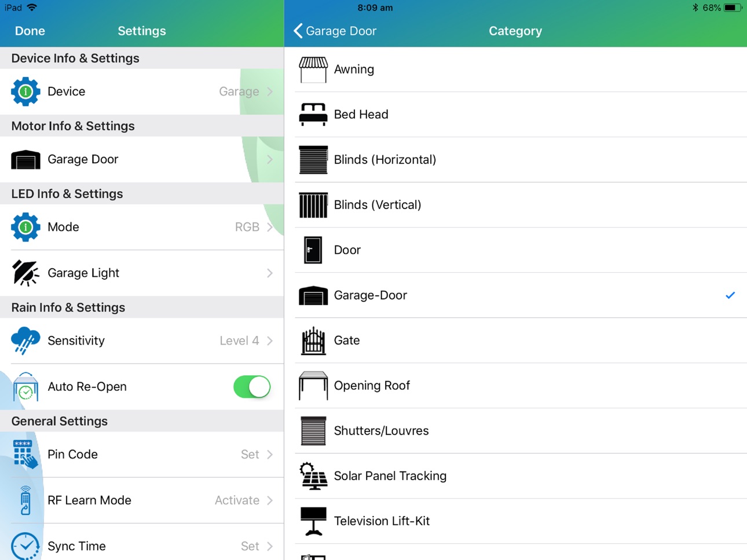Tap the battery indicator in status bar
This screenshot has width=747, height=560.
pyautogui.click(x=733, y=8)
